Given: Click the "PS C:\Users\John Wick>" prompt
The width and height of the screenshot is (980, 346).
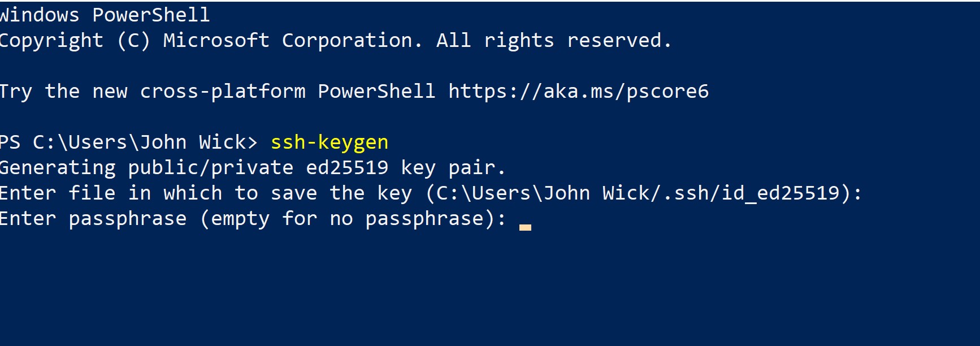Looking at the screenshot, I should click(128, 142).
